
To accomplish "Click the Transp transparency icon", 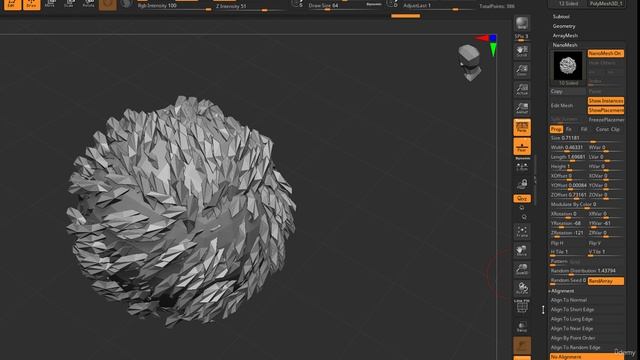I will 522,327.
